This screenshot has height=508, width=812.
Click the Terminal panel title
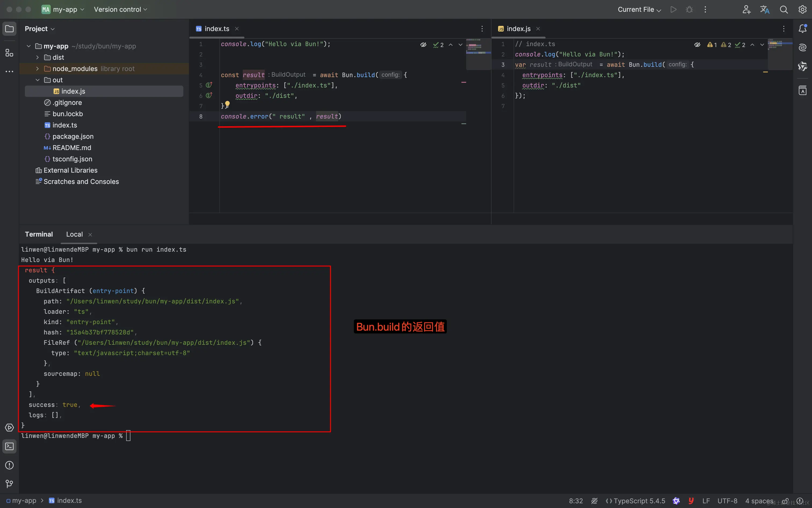pos(39,234)
